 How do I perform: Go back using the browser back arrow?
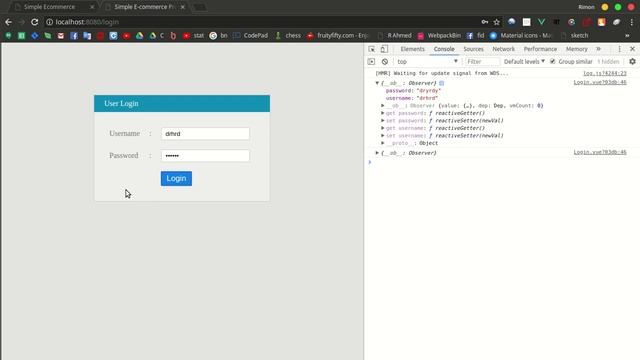click(x=8, y=22)
